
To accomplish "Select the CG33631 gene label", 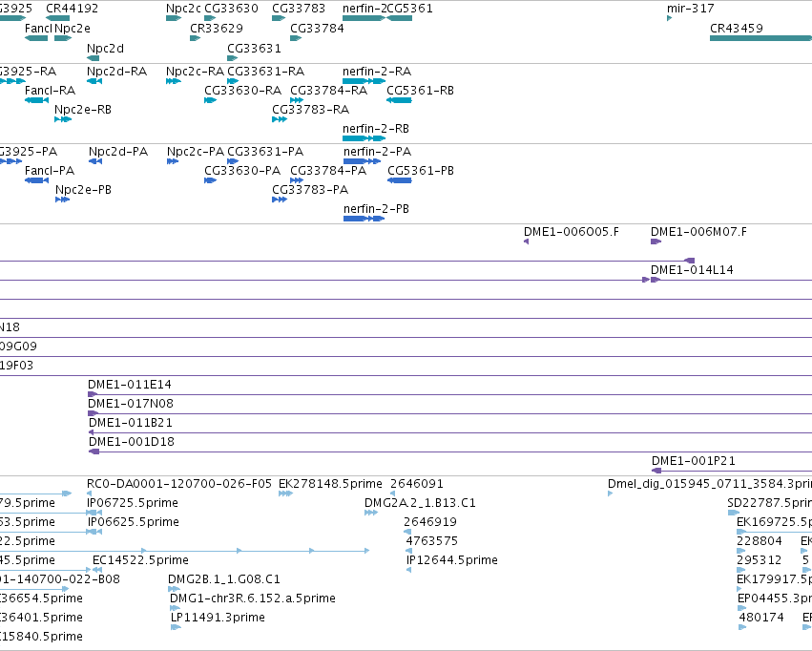I will pos(254,48).
